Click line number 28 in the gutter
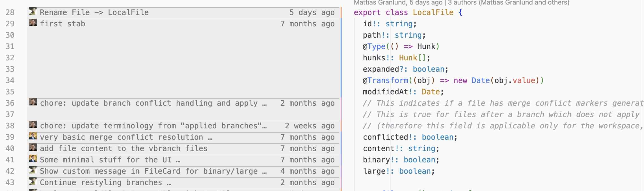The width and height of the screenshot is (644, 191). click(x=10, y=12)
